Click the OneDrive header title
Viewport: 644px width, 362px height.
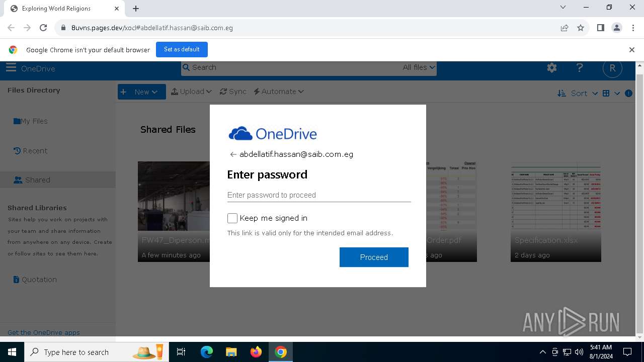pos(38,69)
